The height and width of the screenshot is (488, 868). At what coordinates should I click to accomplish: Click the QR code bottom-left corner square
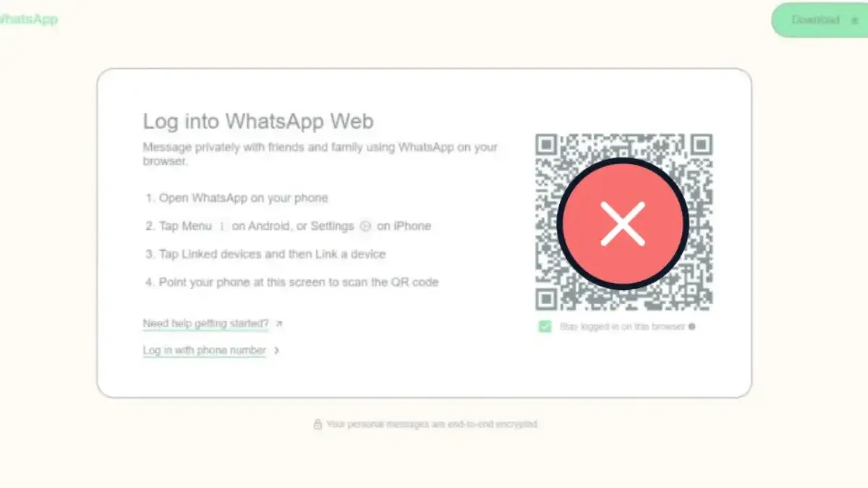547,299
